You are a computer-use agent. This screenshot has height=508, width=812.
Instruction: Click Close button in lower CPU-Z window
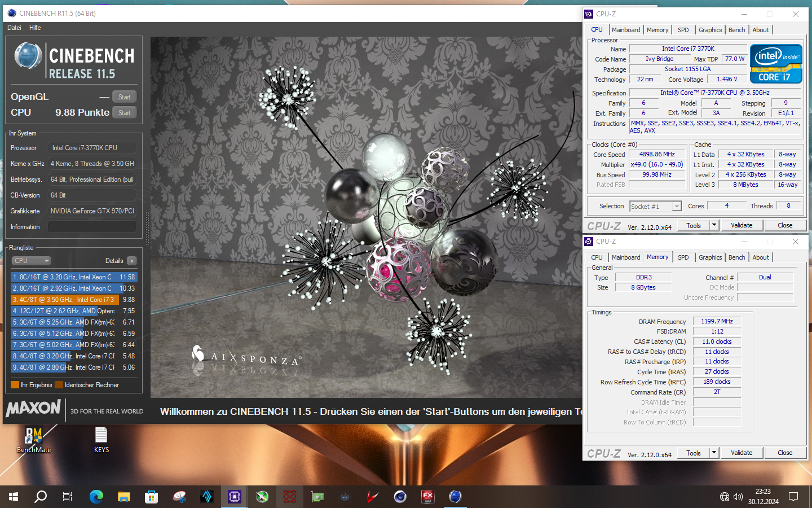(785, 453)
